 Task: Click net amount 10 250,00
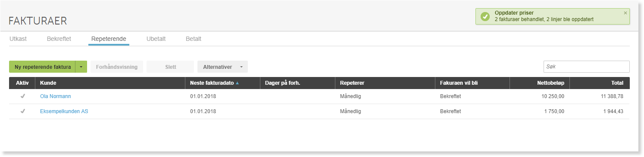tap(553, 96)
